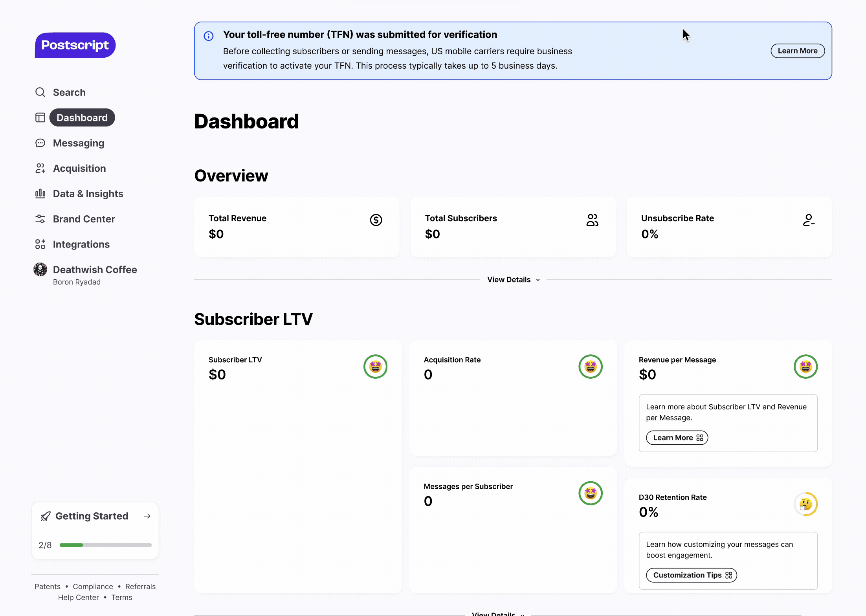The height and width of the screenshot is (616, 866).
Task: Open the Help Center footer link
Action: [79, 598]
